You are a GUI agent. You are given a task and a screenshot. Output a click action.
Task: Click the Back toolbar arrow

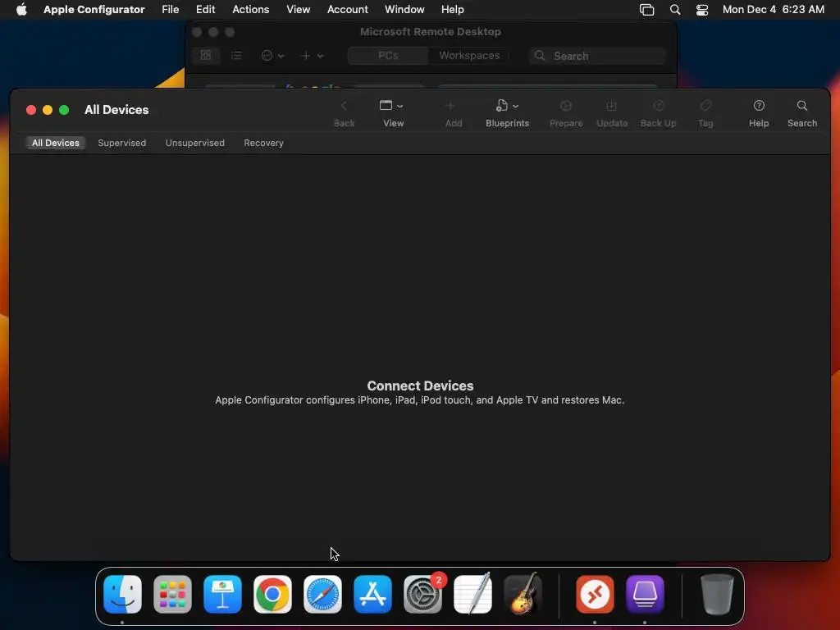click(x=344, y=106)
